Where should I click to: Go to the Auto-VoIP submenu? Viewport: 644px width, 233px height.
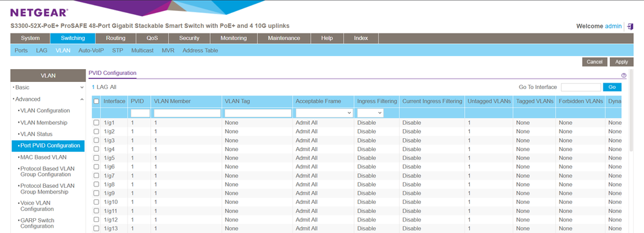pos(91,50)
